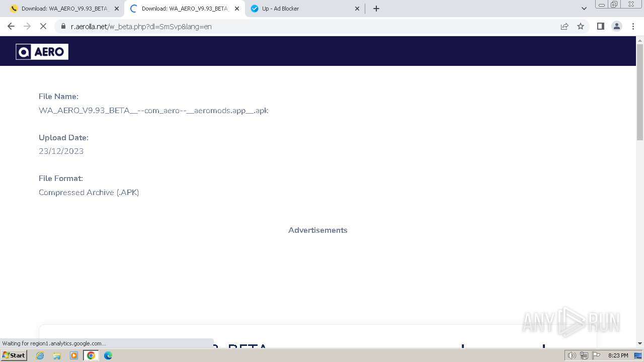This screenshot has width=644, height=362.
Task: Open Chrome profile menu
Action: pyautogui.click(x=617, y=26)
